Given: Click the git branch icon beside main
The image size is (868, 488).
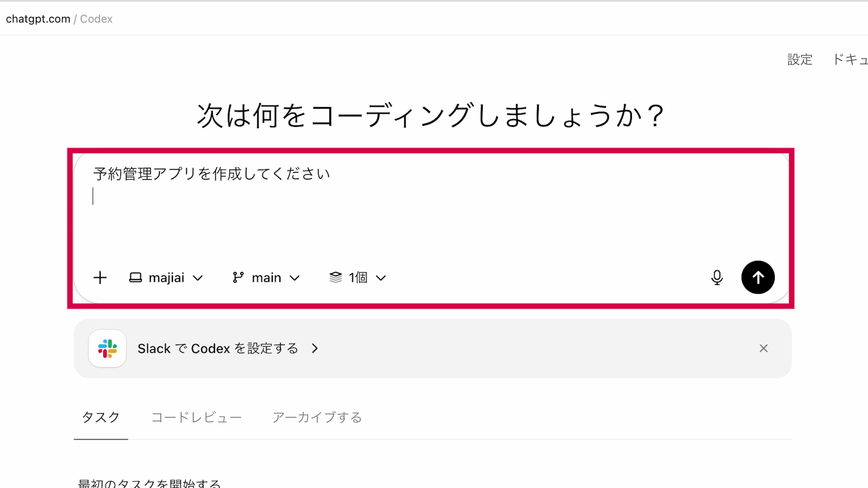Looking at the screenshot, I should 238,278.
